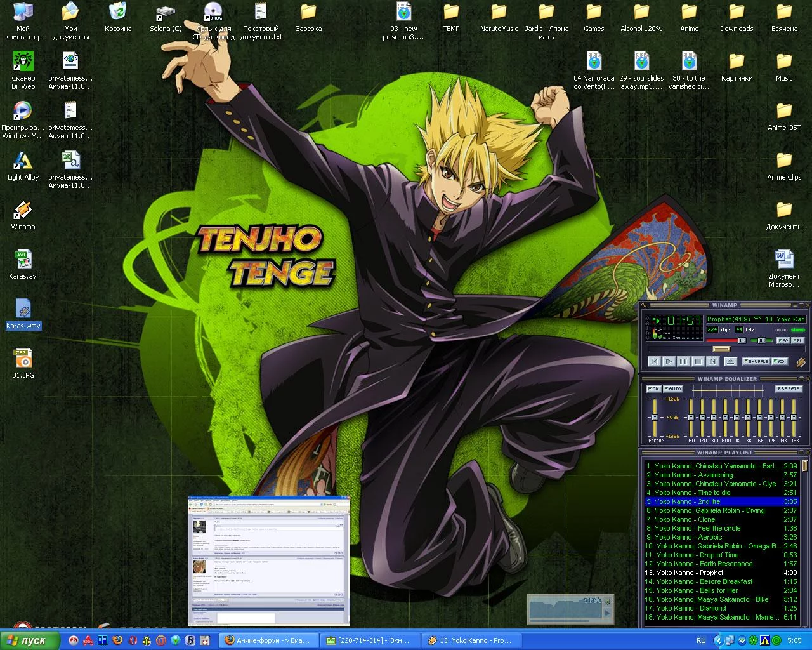Select 'Karas.avi' video file icon
Screen dimensions: 812x650
point(23,265)
